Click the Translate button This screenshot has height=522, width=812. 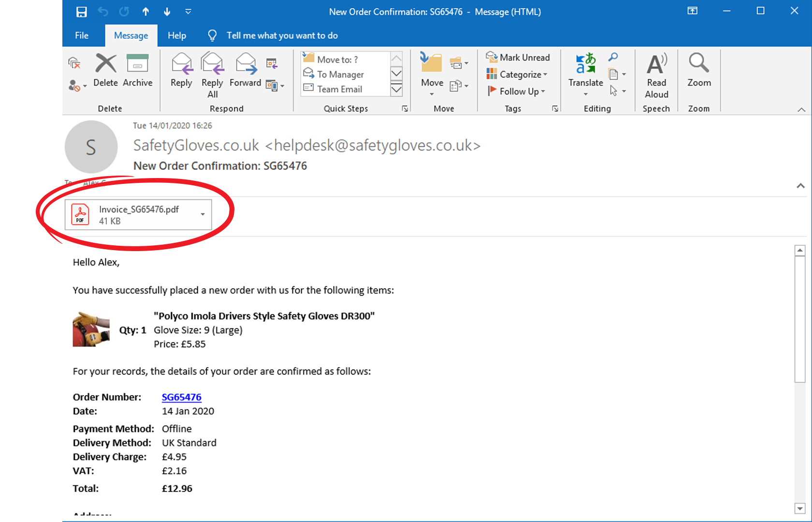click(586, 74)
